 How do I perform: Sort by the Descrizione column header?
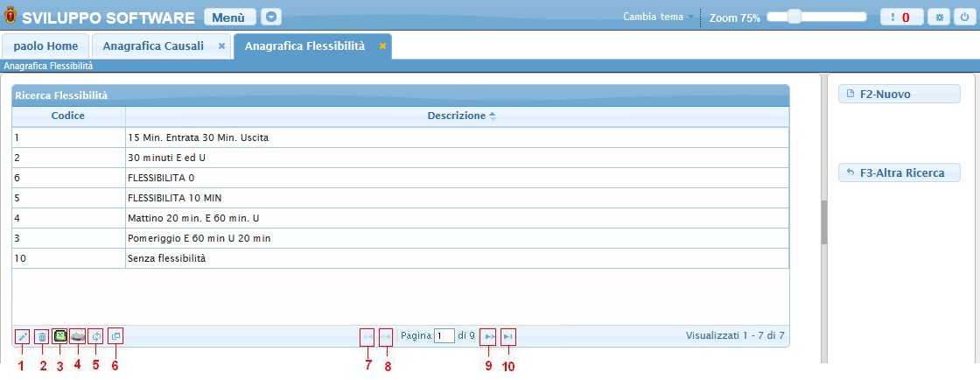point(457,116)
